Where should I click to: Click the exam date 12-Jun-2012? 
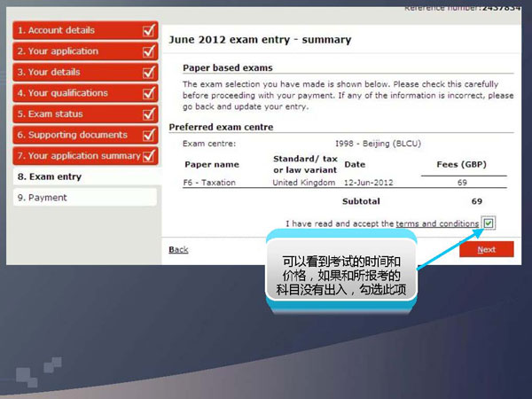(x=367, y=182)
